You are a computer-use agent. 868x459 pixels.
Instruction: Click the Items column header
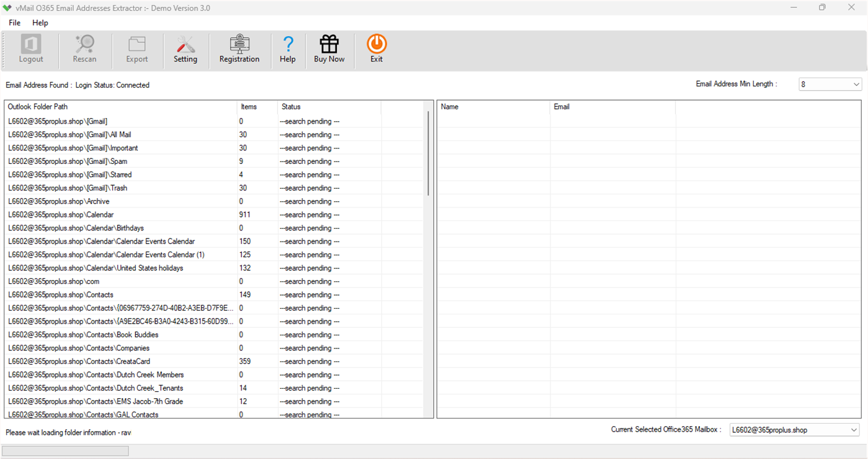[x=248, y=106]
